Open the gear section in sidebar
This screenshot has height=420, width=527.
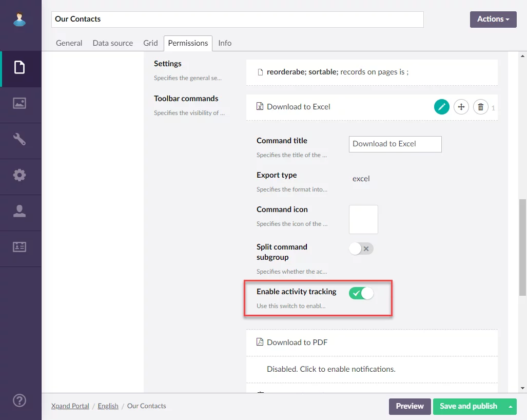[x=20, y=175]
